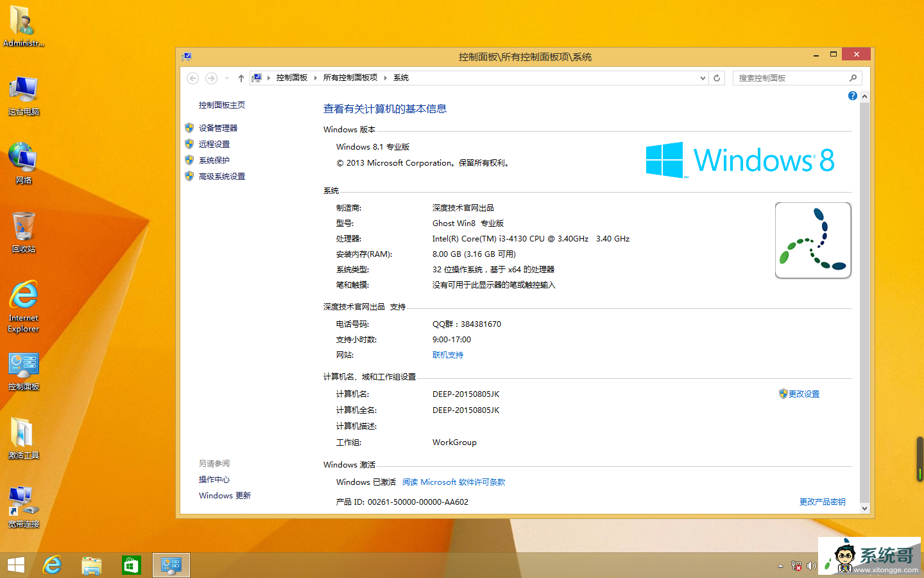Click the vertical scrollbar thumb
The image size is (924, 578).
tap(864, 302)
